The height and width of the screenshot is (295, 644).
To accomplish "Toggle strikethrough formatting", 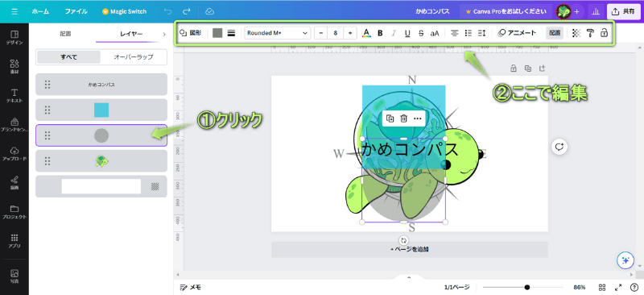I will (x=420, y=33).
